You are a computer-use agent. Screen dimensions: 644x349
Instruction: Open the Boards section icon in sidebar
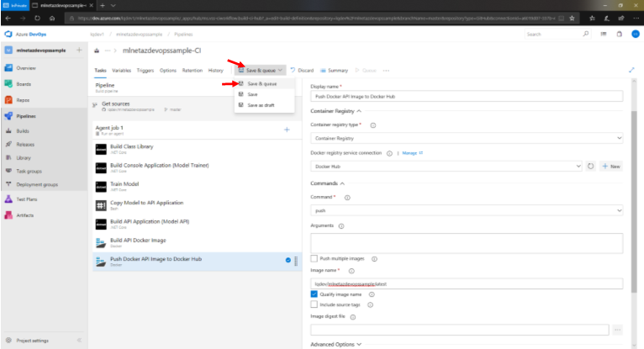point(9,83)
